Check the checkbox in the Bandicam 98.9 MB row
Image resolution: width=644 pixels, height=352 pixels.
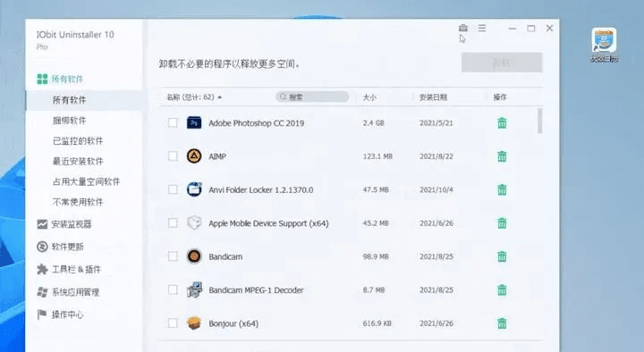point(173,256)
